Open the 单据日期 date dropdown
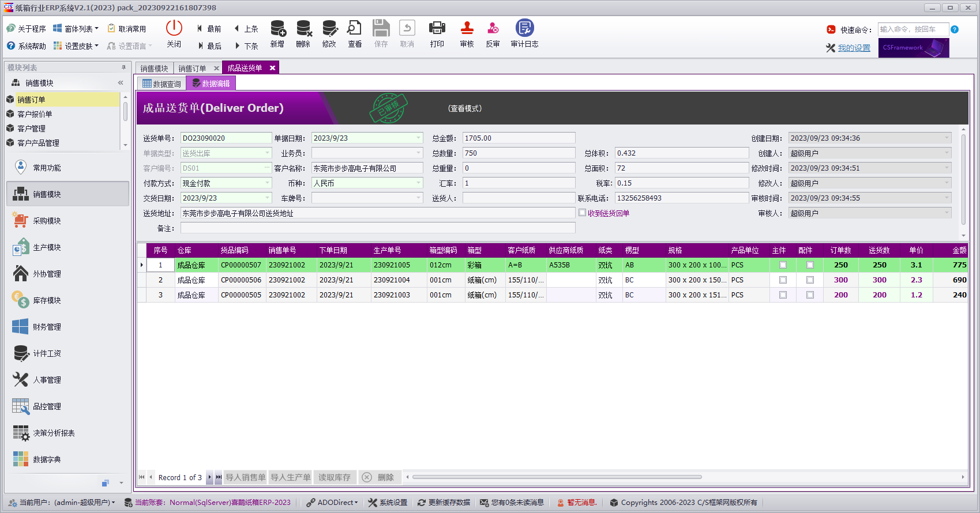This screenshot has width=980, height=513. point(419,138)
